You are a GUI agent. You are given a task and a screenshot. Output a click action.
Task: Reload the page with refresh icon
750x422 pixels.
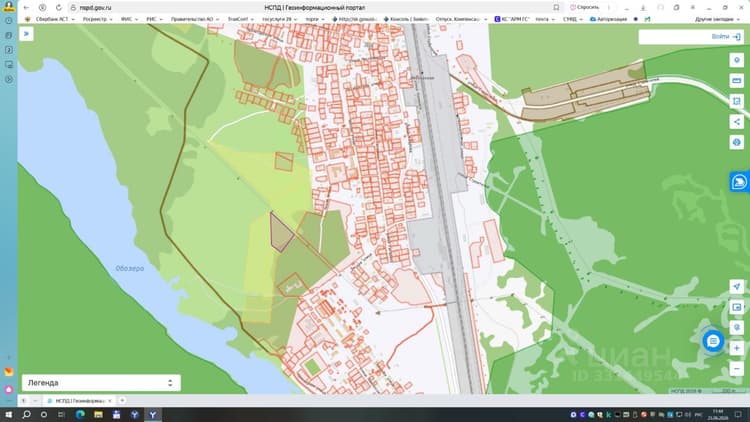click(58, 8)
